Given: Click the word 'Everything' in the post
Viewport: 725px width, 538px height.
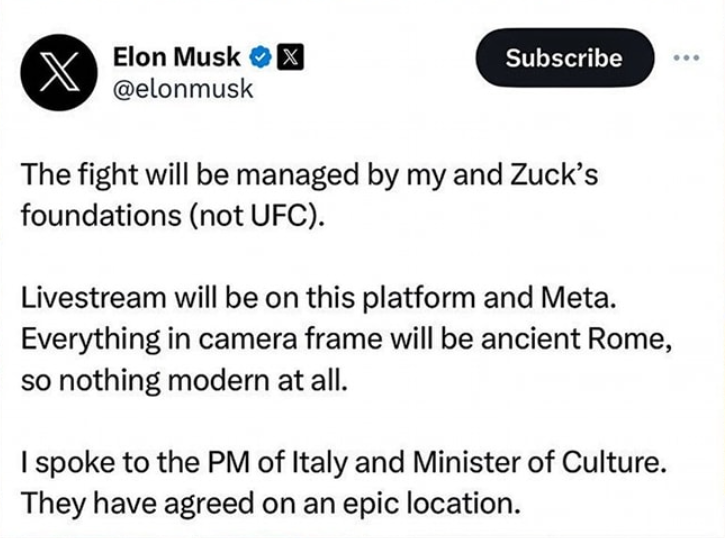Looking at the screenshot, I should click(x=91, y=341).
